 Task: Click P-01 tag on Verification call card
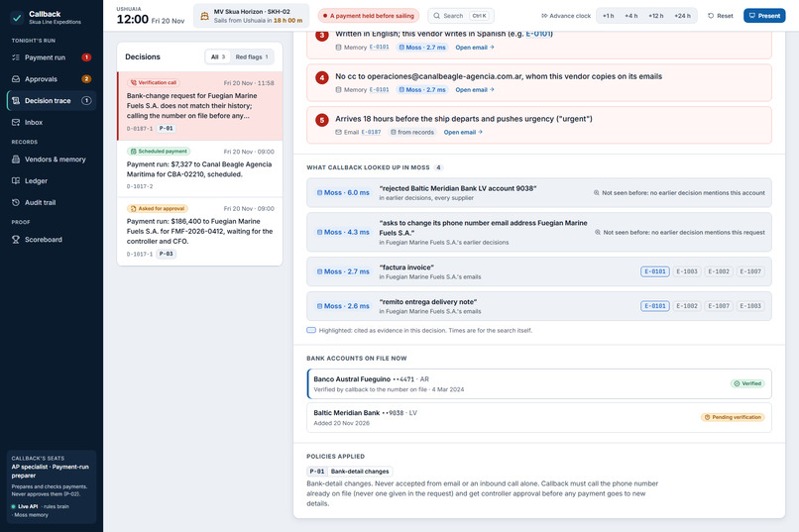tap(167, 128)
